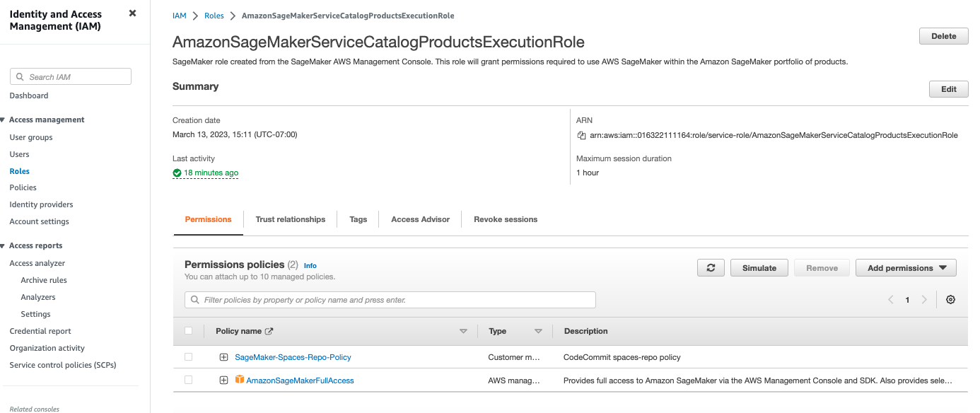Viewport: 980px width, 413px height.
Task: Open the Info link beside Permissions policies
Action: 310,265
